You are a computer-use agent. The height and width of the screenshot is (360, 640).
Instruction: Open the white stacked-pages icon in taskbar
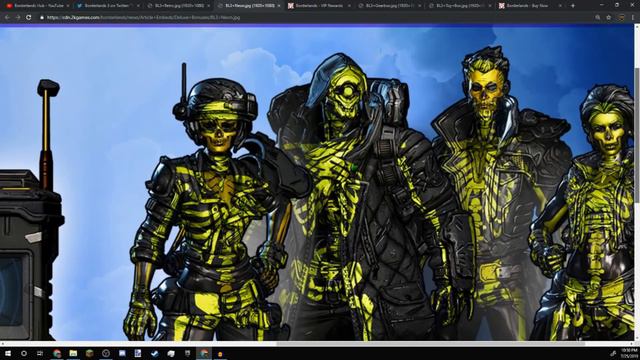click(171, 353)
